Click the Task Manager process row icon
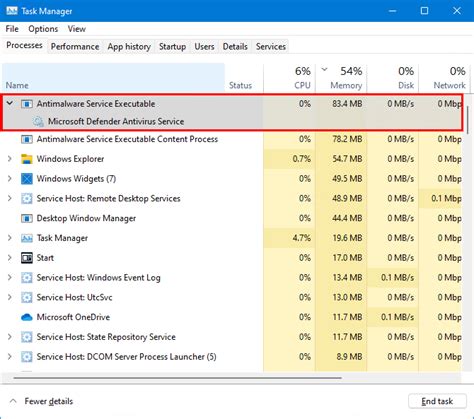This screenshot has width=474, height=419. point(27,238)
